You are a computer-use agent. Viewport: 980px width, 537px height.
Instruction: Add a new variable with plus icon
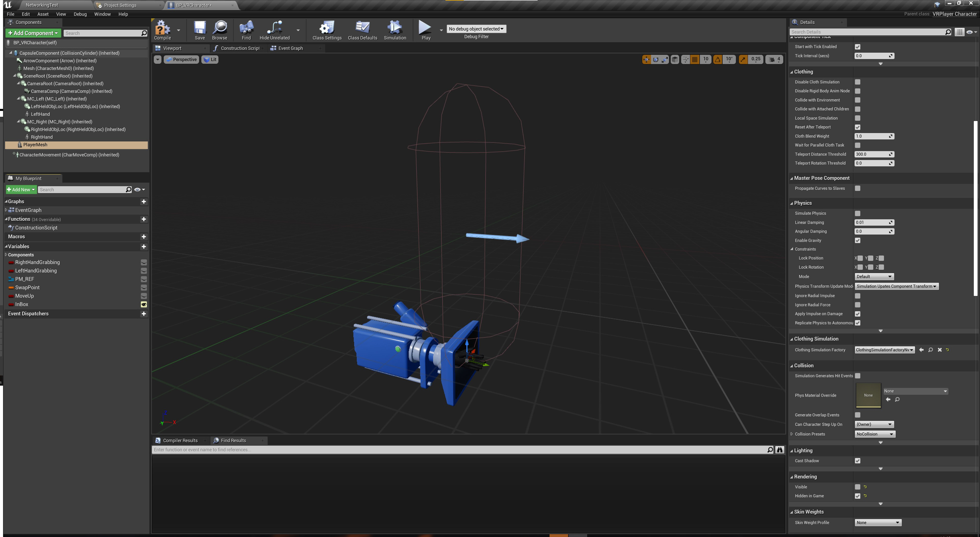tap(144, 246)
